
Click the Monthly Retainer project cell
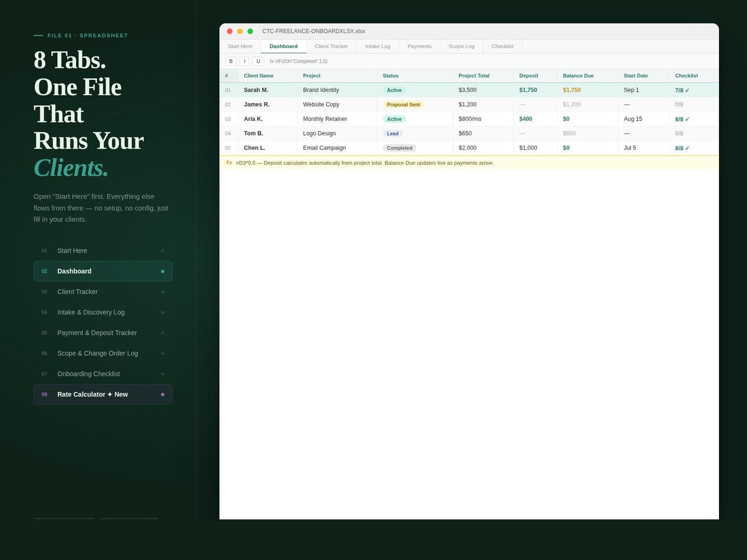click(337, 119)
